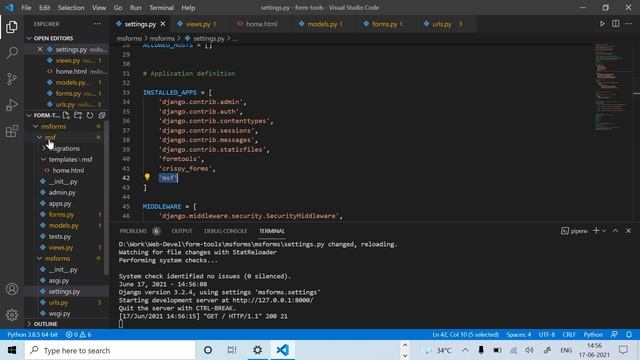Click Ln 42, Col 10 cursor position indicator

coord(465,334)
